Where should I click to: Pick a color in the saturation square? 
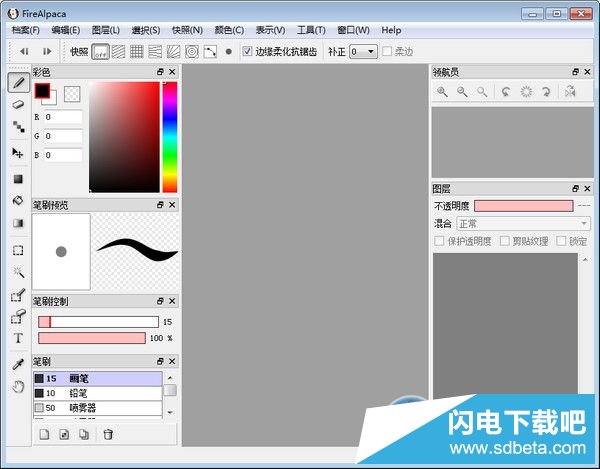(x=124, y=137)
